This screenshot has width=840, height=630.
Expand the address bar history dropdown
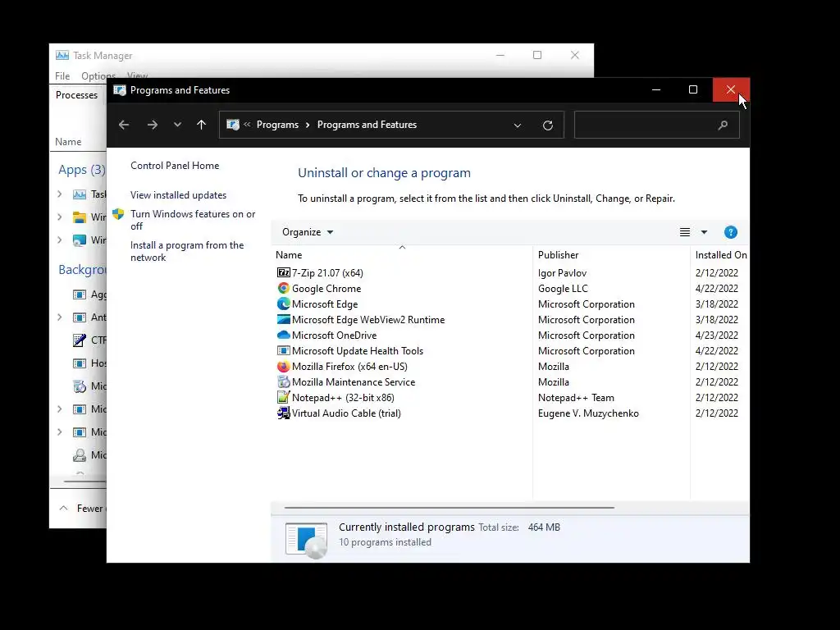(x=518, y=126)
